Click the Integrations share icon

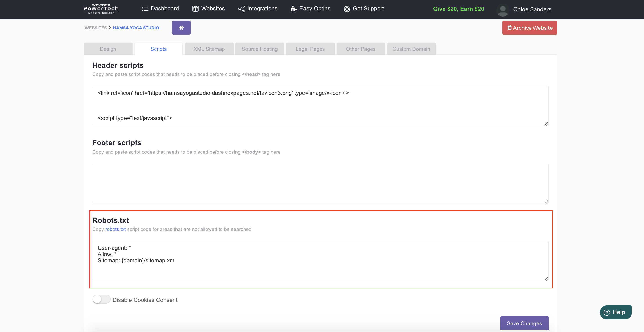tap(241, 9)
